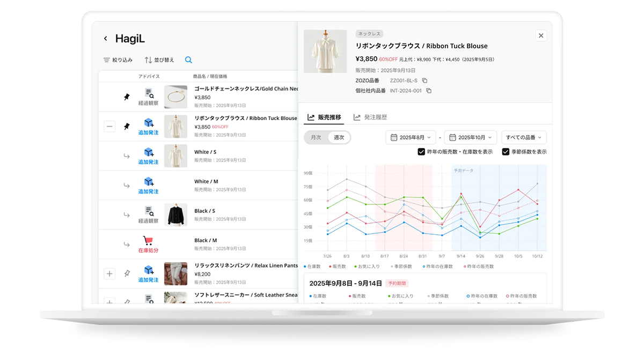Click 追加発注 icon on the White / M row

pos(149,186)
